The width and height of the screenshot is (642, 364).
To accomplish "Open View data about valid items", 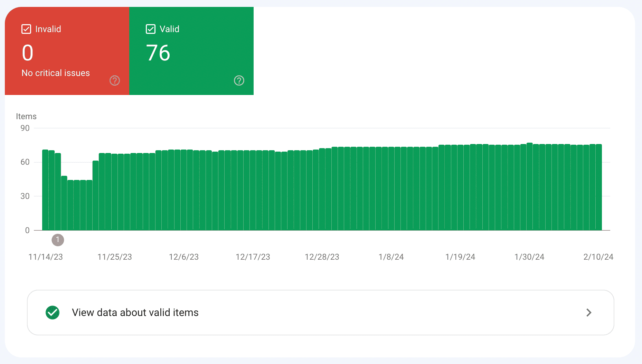I will click(x=320, y=313).
